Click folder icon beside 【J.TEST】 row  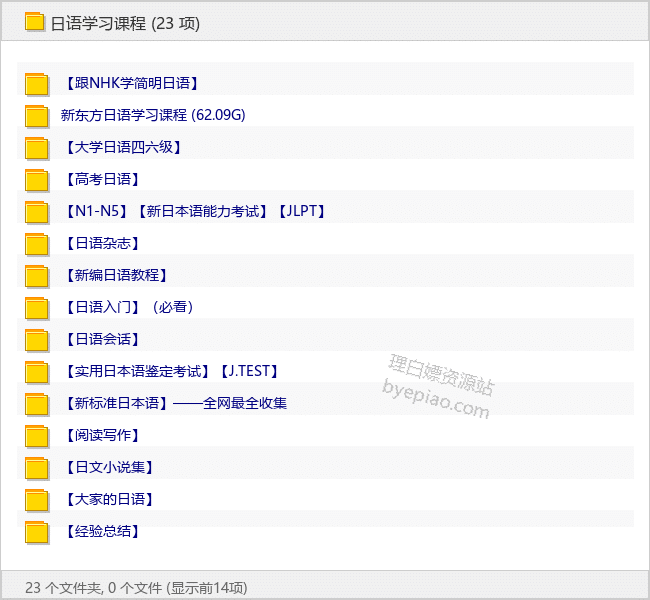click(36, 372)
